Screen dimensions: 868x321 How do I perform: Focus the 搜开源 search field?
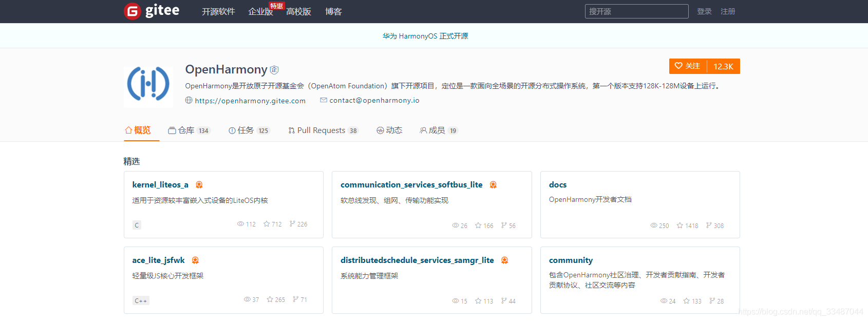pos(636,11)
